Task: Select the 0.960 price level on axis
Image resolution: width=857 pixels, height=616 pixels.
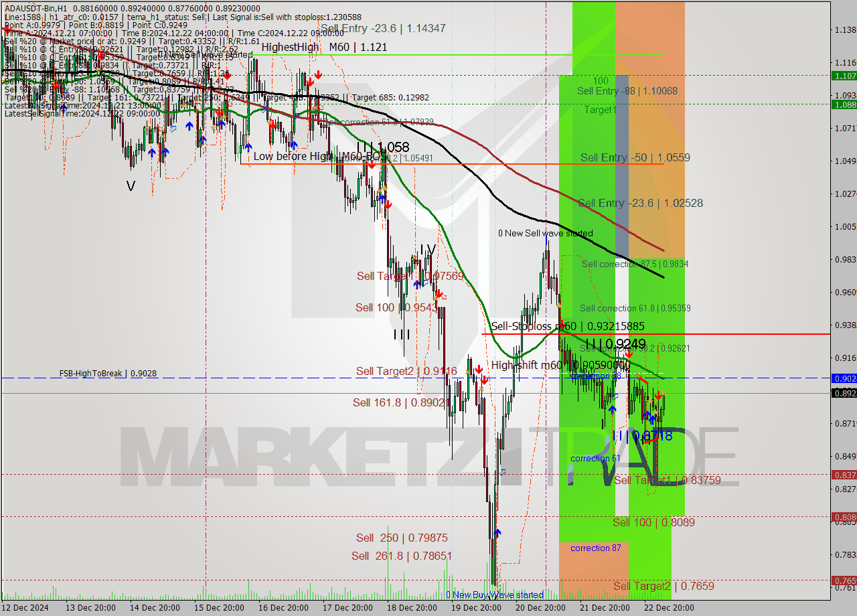Action: pos(845,292)
